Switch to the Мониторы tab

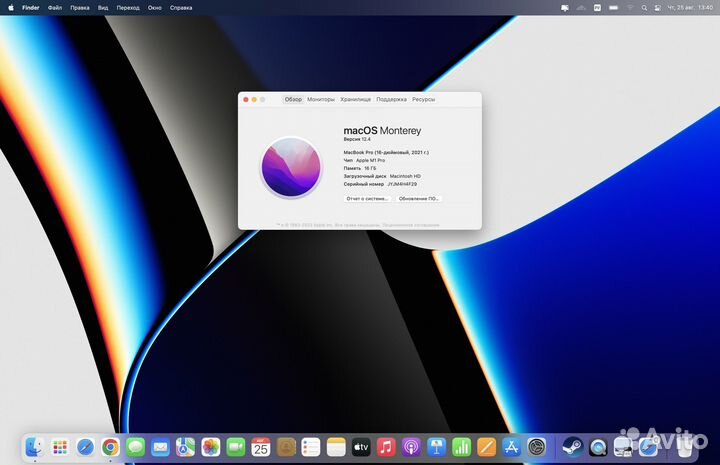[x=321, y=99]
